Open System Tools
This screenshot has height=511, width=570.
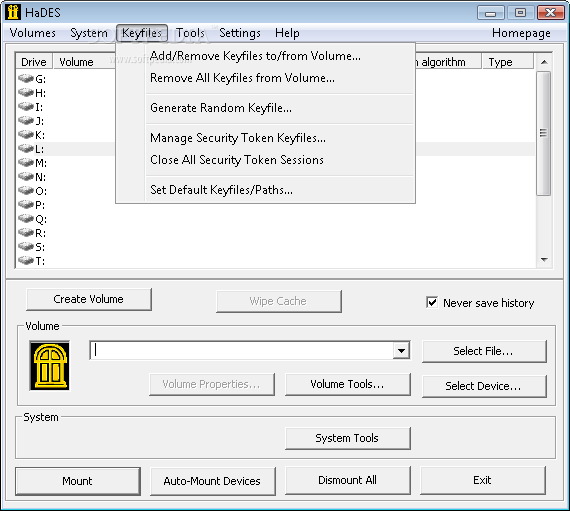[348, 438]
